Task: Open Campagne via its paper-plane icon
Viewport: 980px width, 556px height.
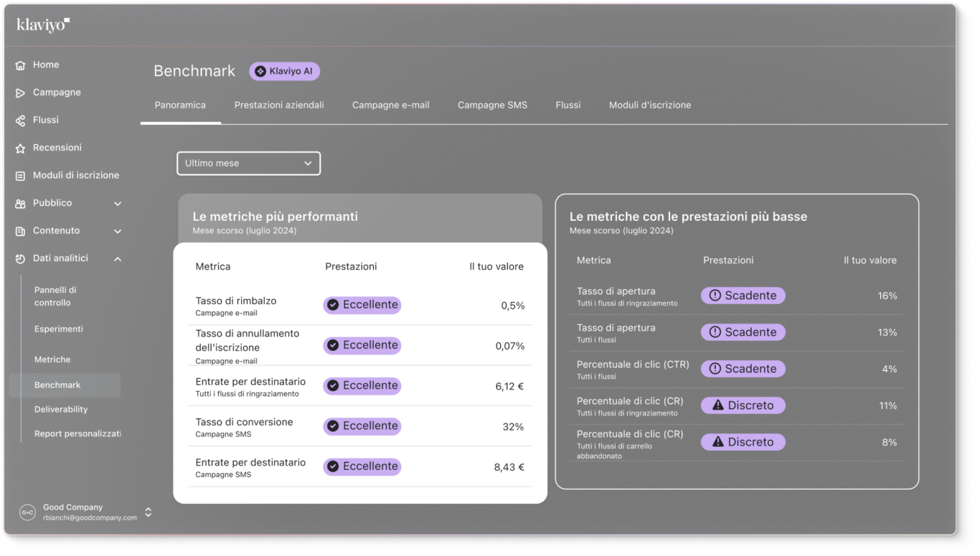Action: pyautogui.click(x=20, y=93)
